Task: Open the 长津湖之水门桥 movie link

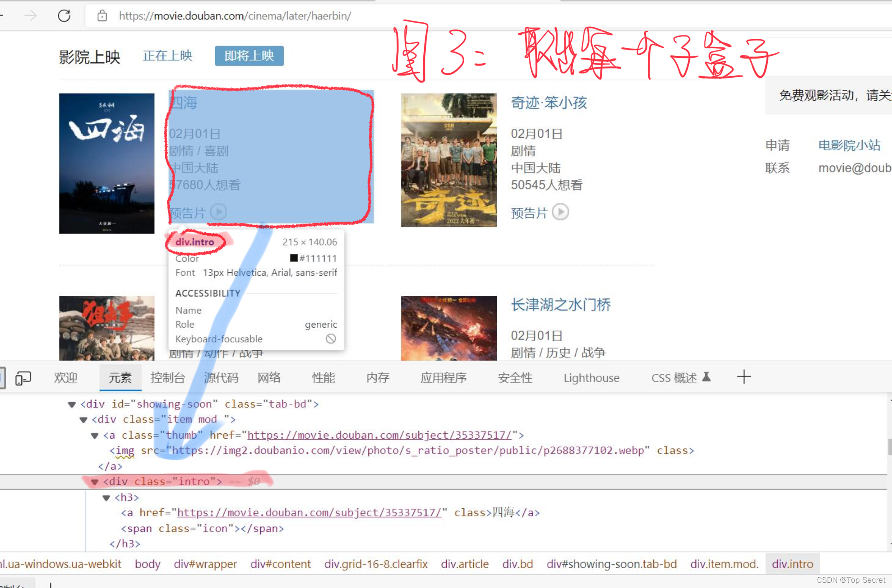Action: point(560,305)
